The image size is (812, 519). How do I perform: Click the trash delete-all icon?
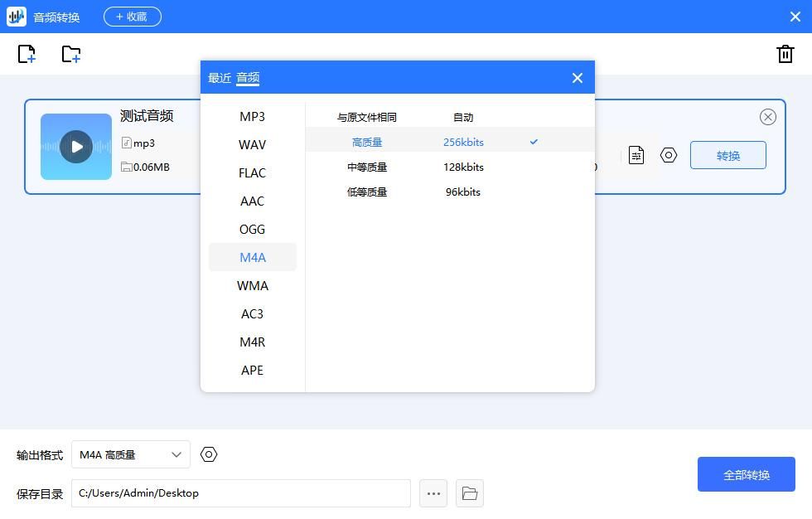pyautogui.click(x=785, y=54)
